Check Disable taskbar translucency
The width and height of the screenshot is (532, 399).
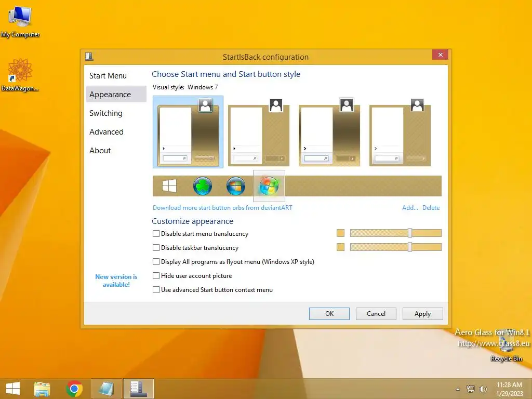click(x=156, y=248)
